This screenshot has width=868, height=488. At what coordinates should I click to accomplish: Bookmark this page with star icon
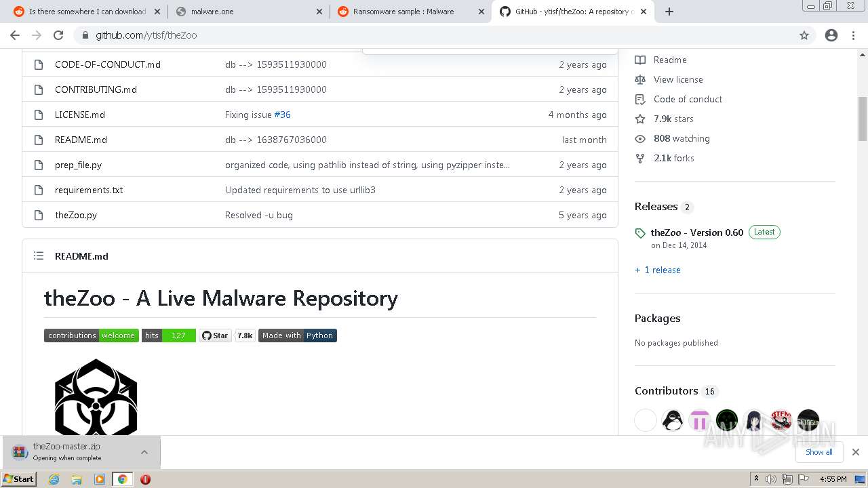click(x=804, y=35)
